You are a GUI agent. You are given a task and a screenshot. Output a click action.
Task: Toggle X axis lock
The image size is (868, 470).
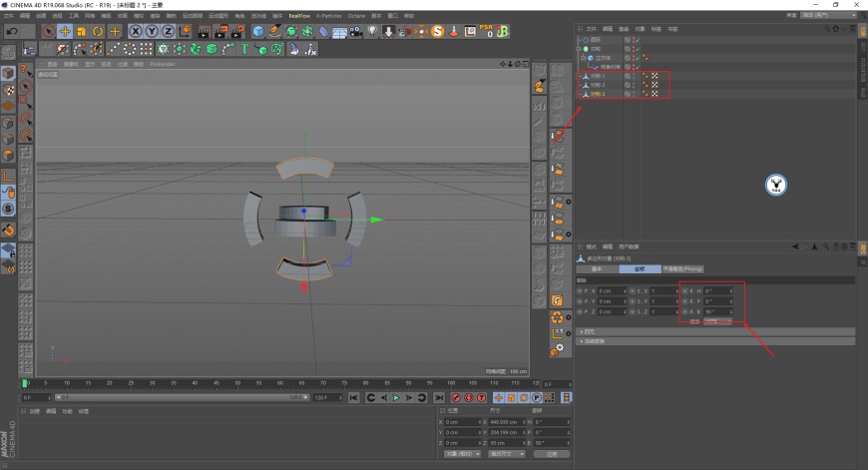click(135, 32)
